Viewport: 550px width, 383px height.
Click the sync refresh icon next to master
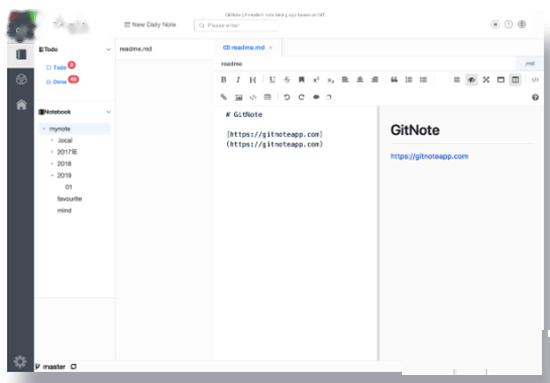73,367
